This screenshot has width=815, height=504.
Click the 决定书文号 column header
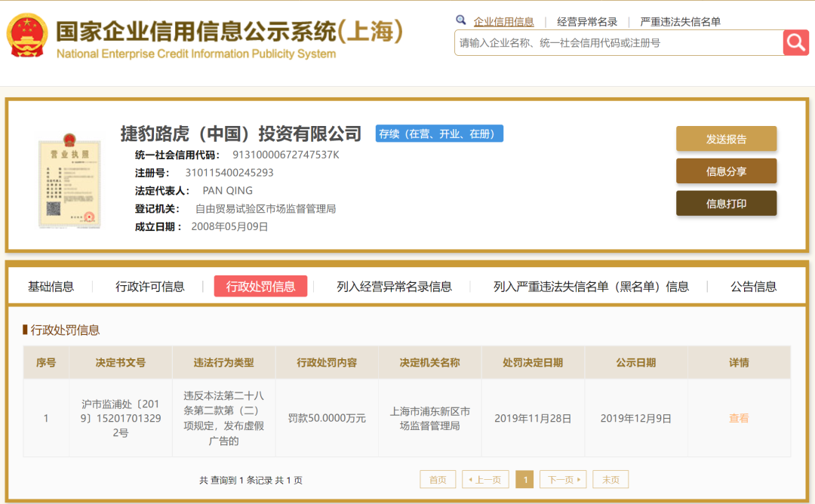click(121, 363)
